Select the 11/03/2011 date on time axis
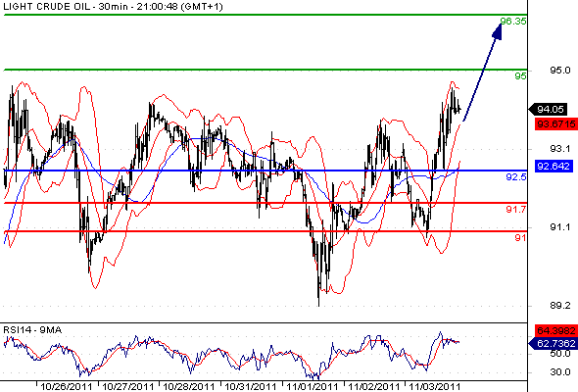 click(435, 387)
